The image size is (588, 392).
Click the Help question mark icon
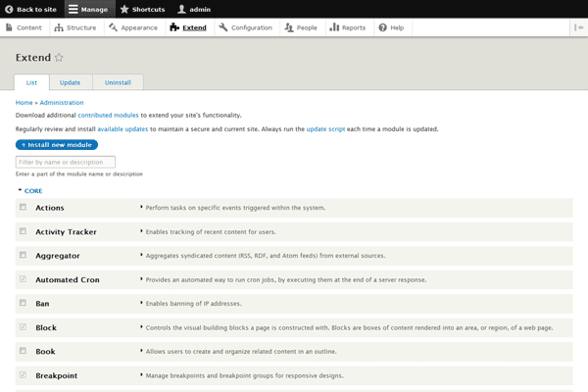(x=383, y=27)
